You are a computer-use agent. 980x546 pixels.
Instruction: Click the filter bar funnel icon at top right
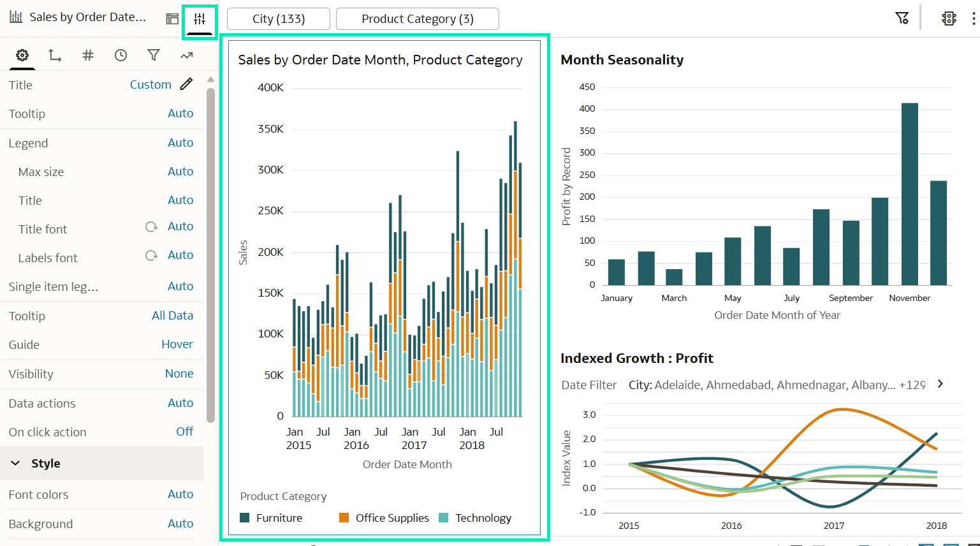point(902,18)
